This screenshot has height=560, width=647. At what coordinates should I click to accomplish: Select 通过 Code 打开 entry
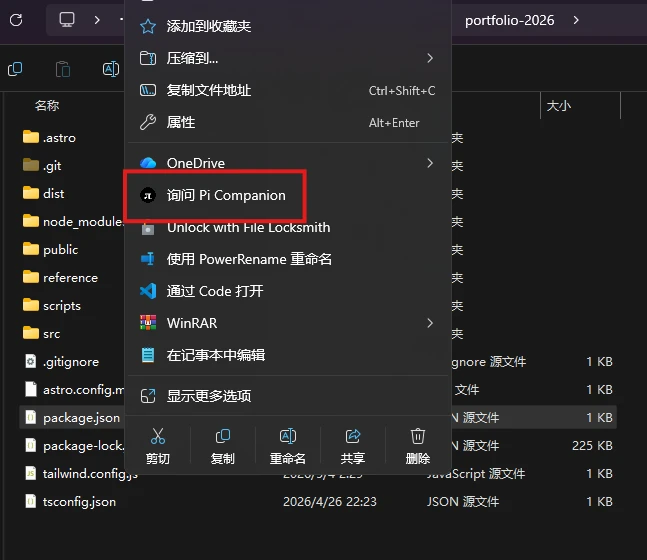point(288,291)
